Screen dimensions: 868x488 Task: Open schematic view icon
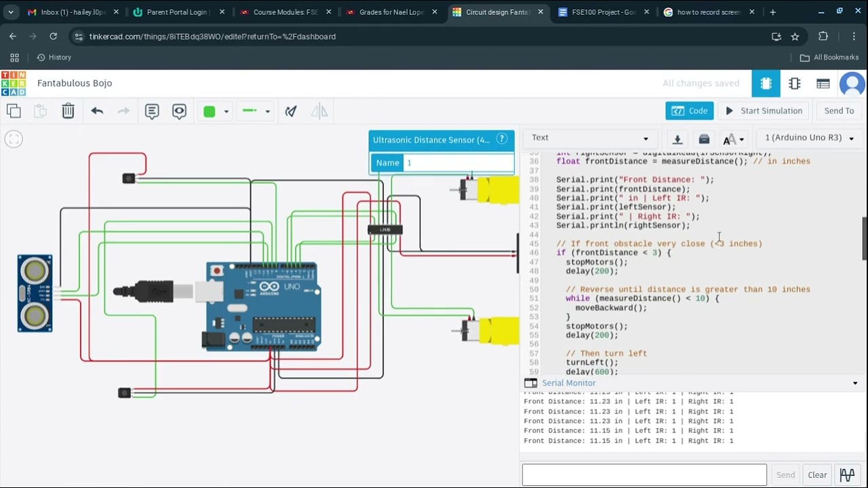795,83
